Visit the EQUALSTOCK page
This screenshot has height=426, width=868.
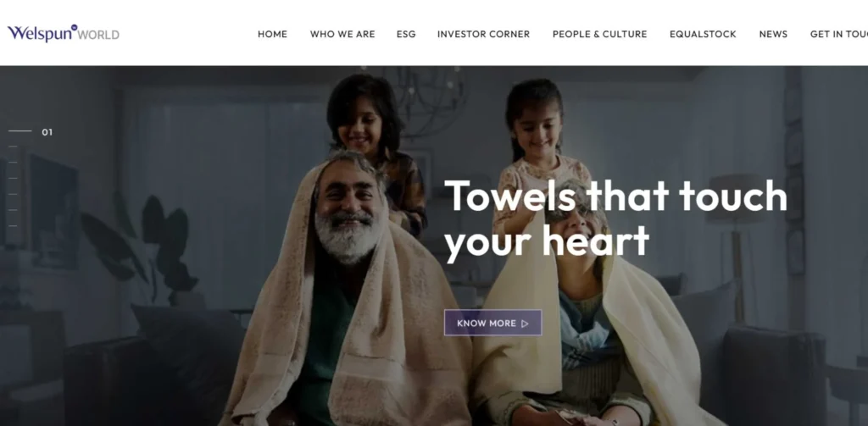click(x=703, y=35)
